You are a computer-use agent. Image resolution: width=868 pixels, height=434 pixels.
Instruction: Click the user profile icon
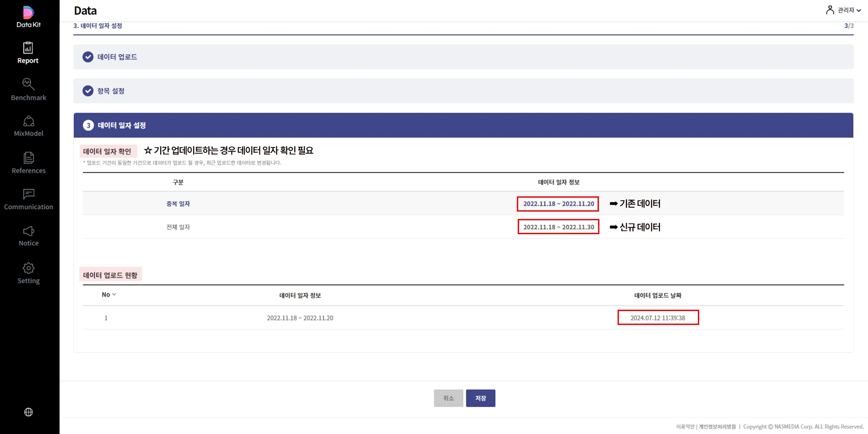830,10
